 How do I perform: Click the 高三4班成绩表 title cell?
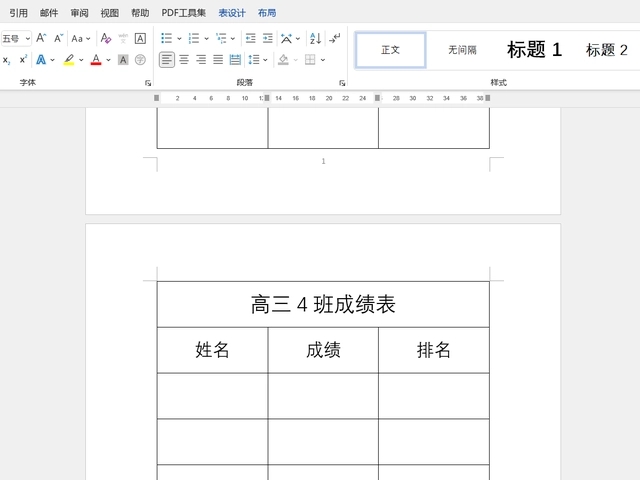click(323, 304)
